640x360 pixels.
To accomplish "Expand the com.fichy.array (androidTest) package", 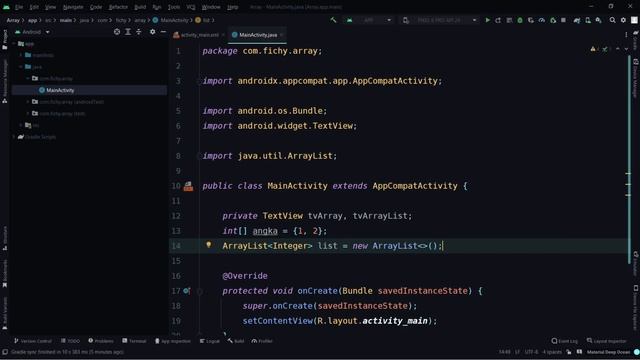I will [x=28, y=102].
